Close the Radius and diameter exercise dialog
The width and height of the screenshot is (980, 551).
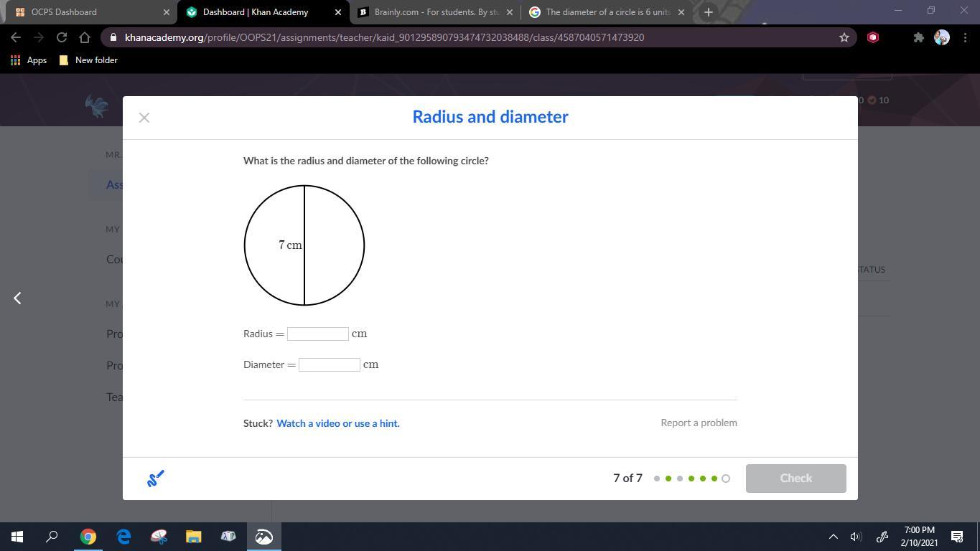[x=144, y=118]
